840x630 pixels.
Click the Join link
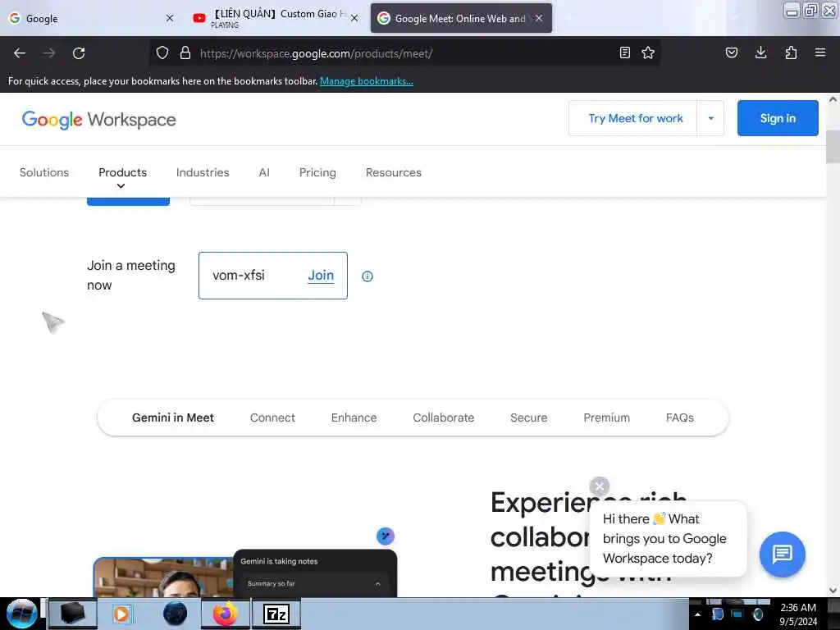pos(321,276)
